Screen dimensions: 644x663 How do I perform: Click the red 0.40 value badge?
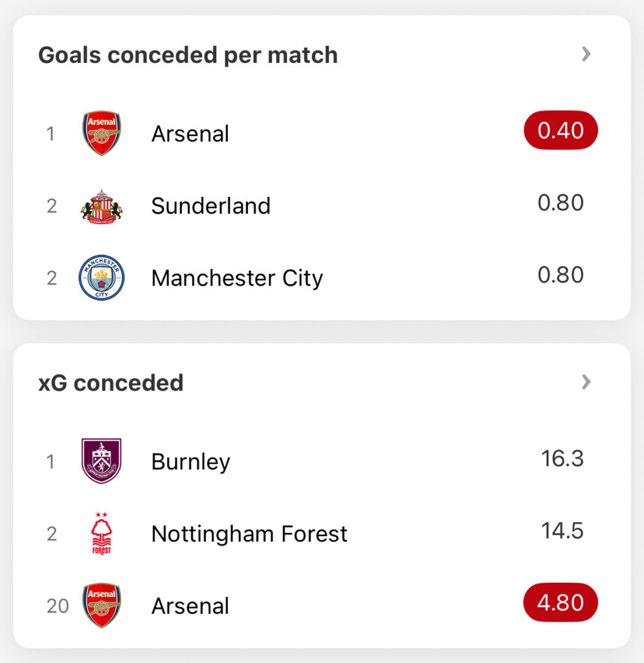[561, 131]
